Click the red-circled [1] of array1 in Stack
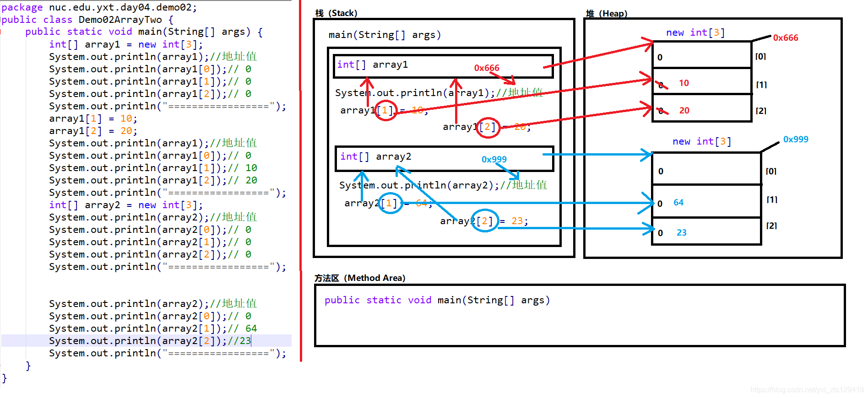The height and width of the screenshot is (398, 868). (385, 110)
